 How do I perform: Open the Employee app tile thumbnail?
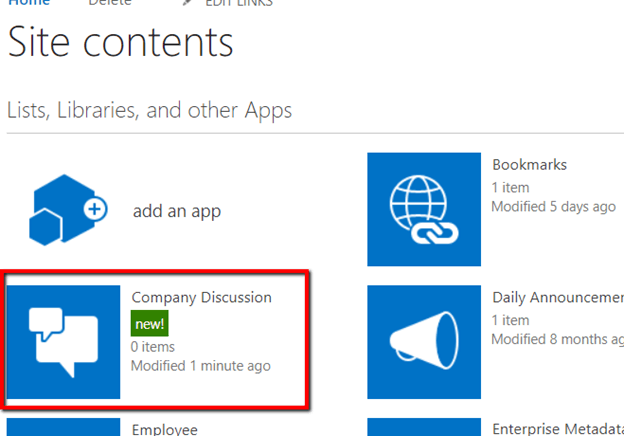[63, 427]
